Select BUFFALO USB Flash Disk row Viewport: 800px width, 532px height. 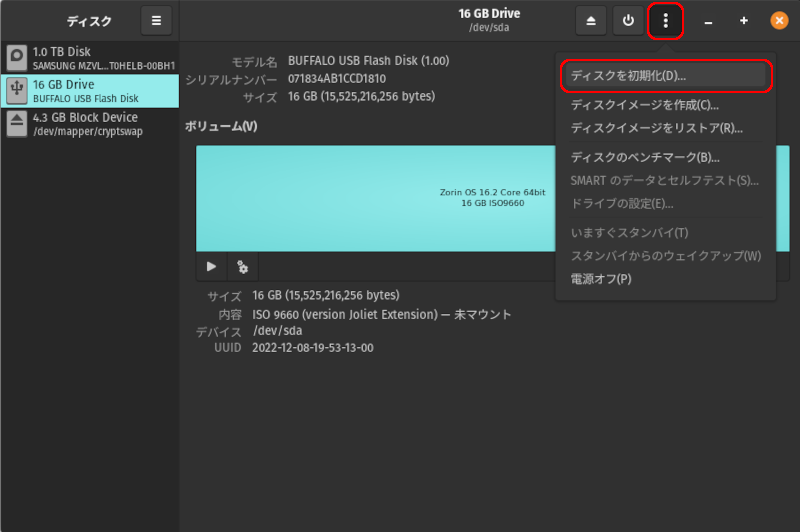(90, 91)
